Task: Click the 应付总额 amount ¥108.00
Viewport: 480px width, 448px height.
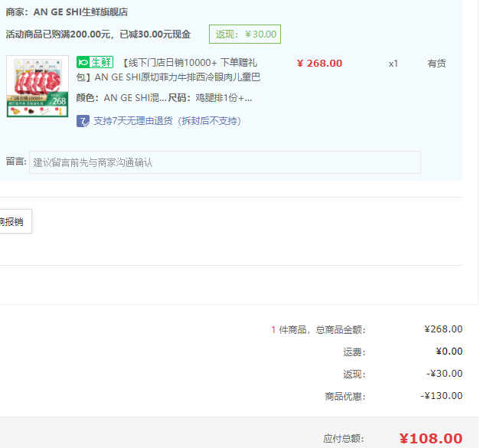Action: coord(431,439)
